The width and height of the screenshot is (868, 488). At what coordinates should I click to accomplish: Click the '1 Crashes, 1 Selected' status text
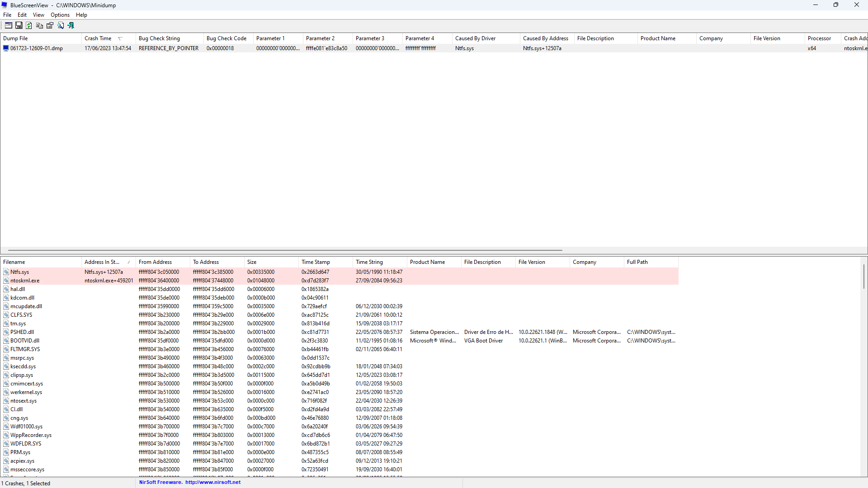click(25, 483)
